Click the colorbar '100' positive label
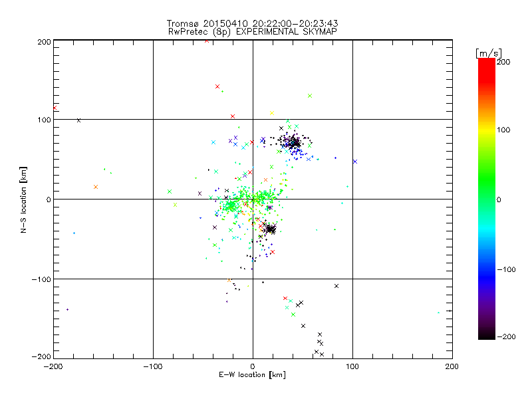 (x=503, y=130)
